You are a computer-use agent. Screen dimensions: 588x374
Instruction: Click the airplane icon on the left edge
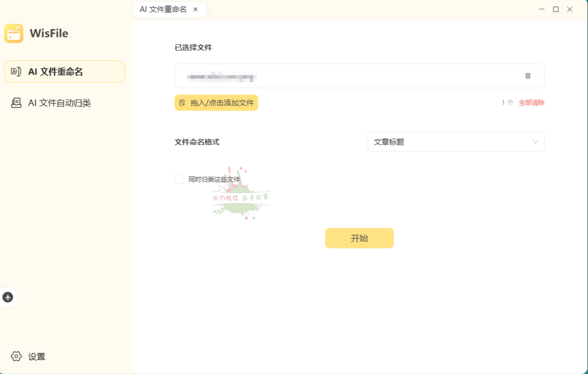(x=8, y=297)
